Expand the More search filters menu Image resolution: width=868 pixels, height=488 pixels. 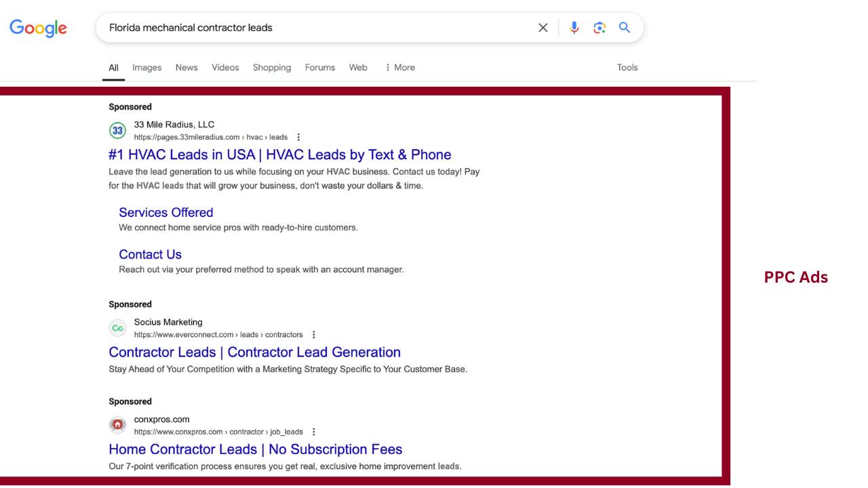coord(399,67)
